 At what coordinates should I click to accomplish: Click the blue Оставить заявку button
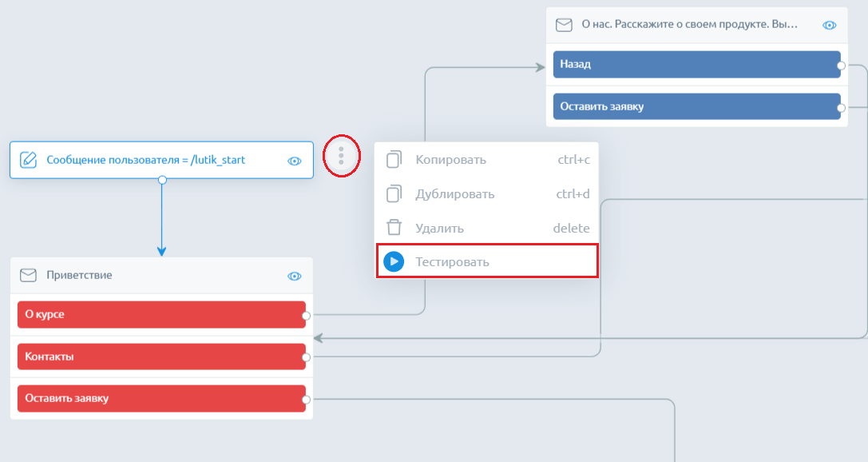coord(696,106)
